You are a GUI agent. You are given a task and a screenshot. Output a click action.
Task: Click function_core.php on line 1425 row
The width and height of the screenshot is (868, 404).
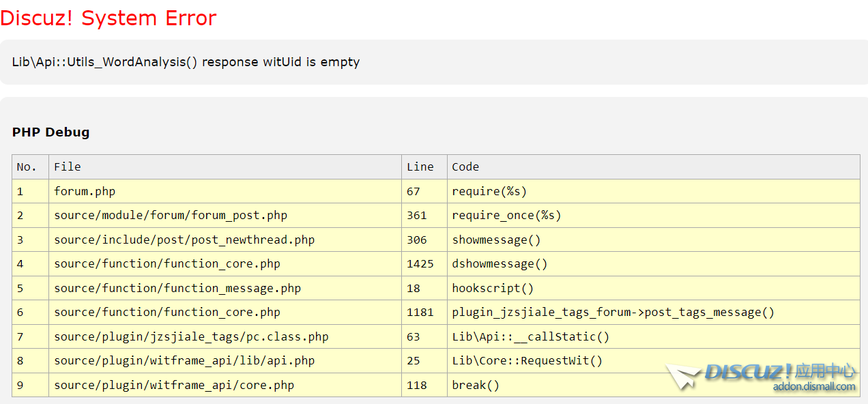coord(167,264)
